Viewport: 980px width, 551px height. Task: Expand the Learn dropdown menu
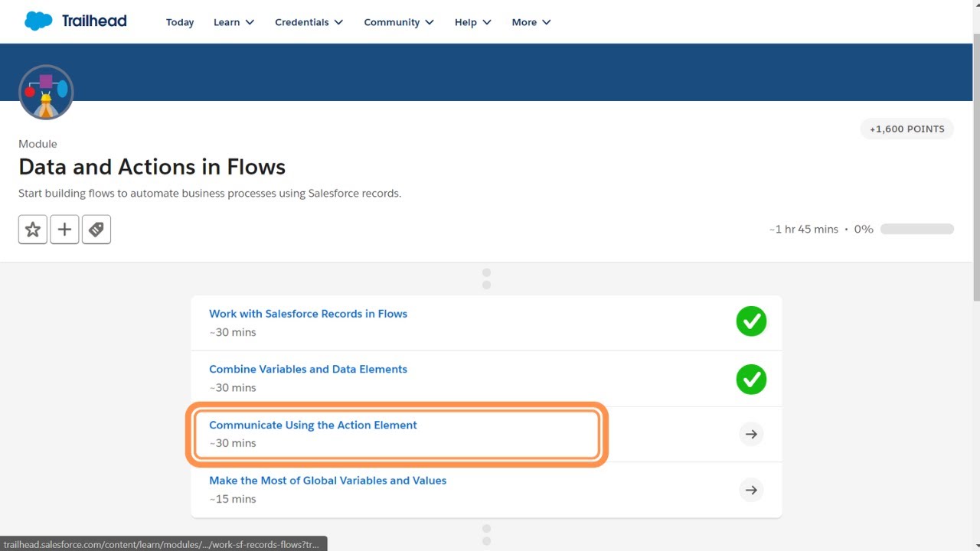pos(234,22)
